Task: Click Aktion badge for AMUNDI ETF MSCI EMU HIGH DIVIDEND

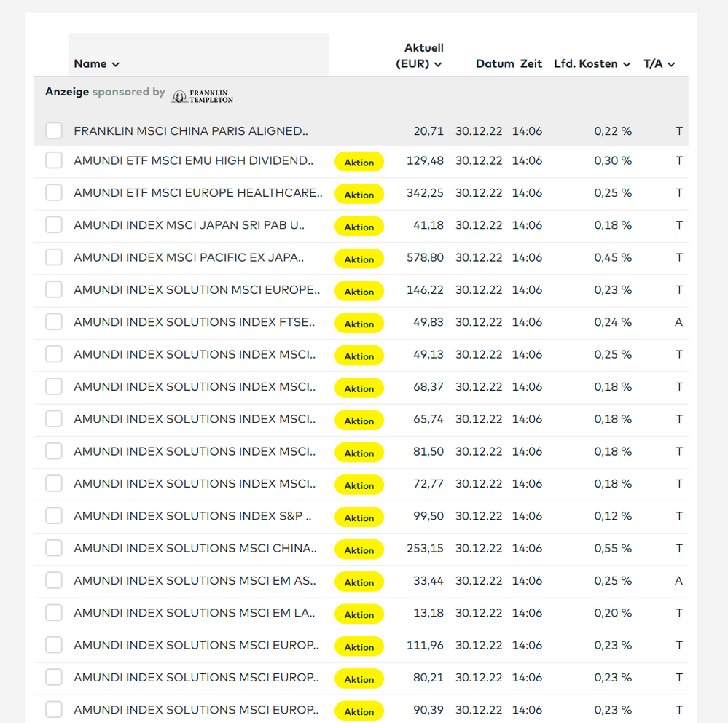Action: 359,162
